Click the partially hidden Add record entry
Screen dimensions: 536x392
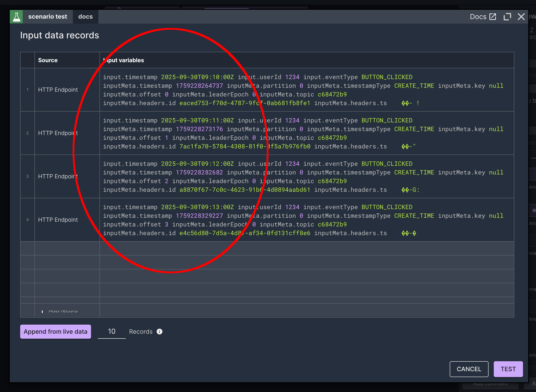point(63,311)
